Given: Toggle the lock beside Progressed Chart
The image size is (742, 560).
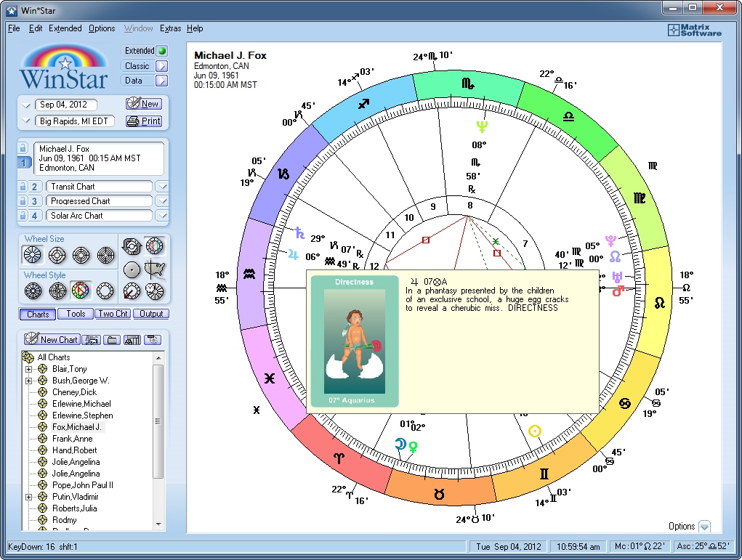Looking at the screenshot, I should coord(23,201).
